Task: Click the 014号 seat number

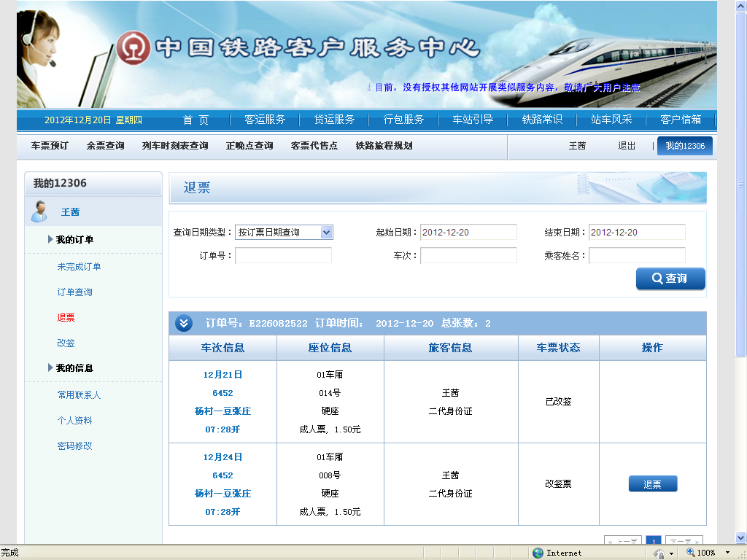Action: click(x=330, y=393)
